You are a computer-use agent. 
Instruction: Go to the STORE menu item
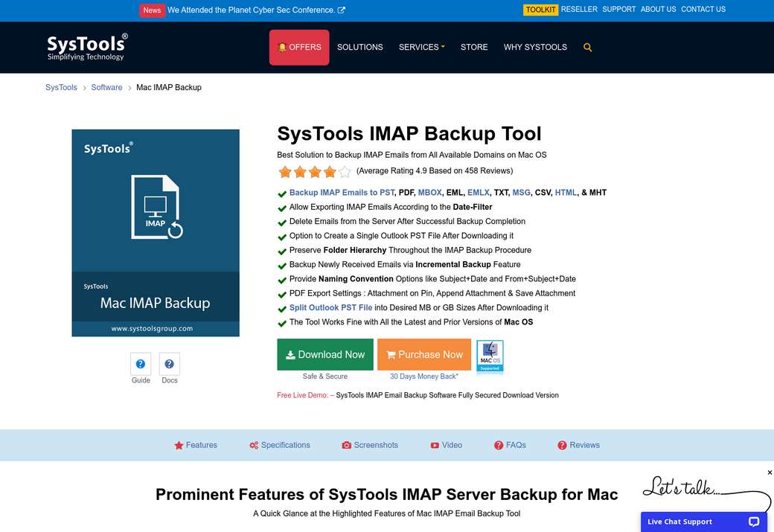tap(474, 47)
